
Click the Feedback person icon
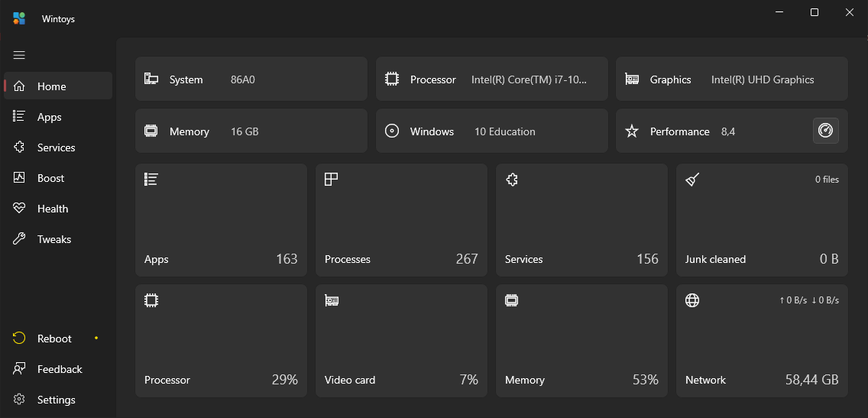[19, 369]
